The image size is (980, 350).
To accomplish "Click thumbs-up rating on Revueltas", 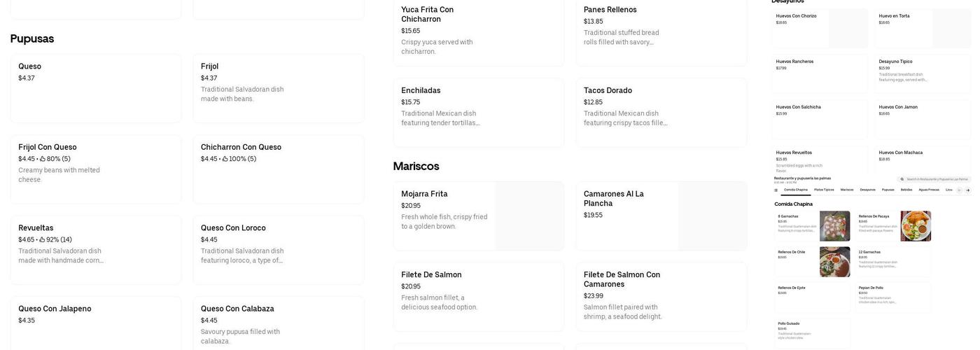I will (43, 240).
